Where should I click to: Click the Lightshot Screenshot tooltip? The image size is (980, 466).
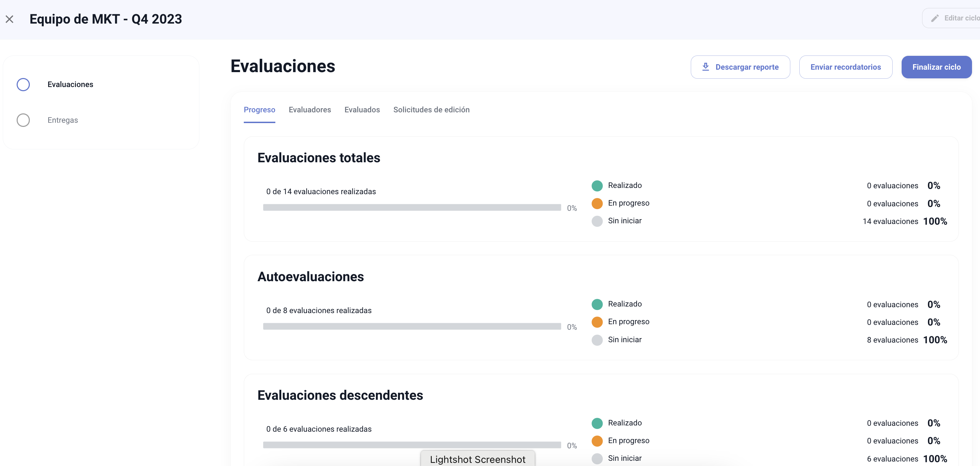pos(478,459)
